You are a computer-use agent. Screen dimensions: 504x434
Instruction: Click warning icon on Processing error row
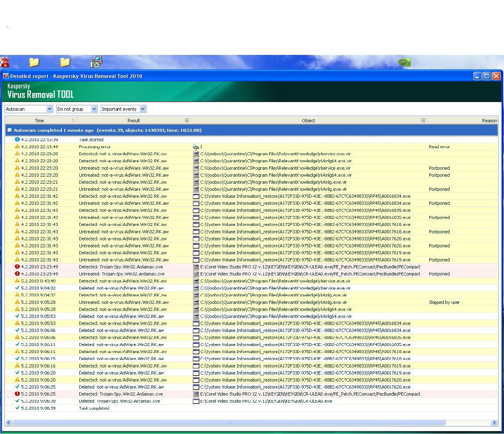[17, 147]
